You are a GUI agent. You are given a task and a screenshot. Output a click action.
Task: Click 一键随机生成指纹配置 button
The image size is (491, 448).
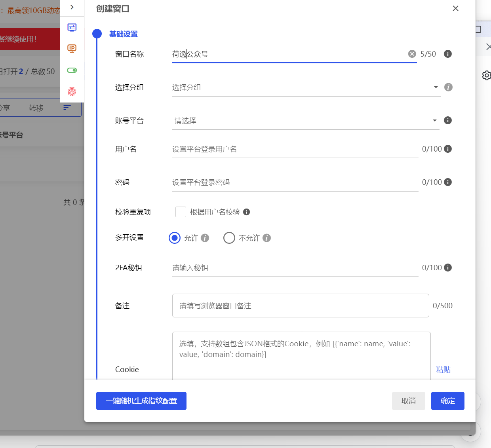point(141,401)
